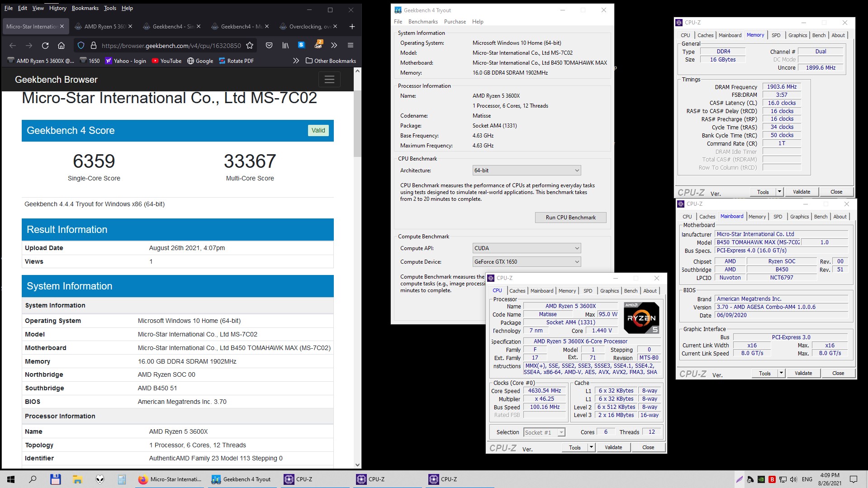The height and width of the screenshot is (488, 868).
Task: Open Tools dropdown arrow in CPU-Z Memory window
Action: pyautogui.click(x=779, y=192)
